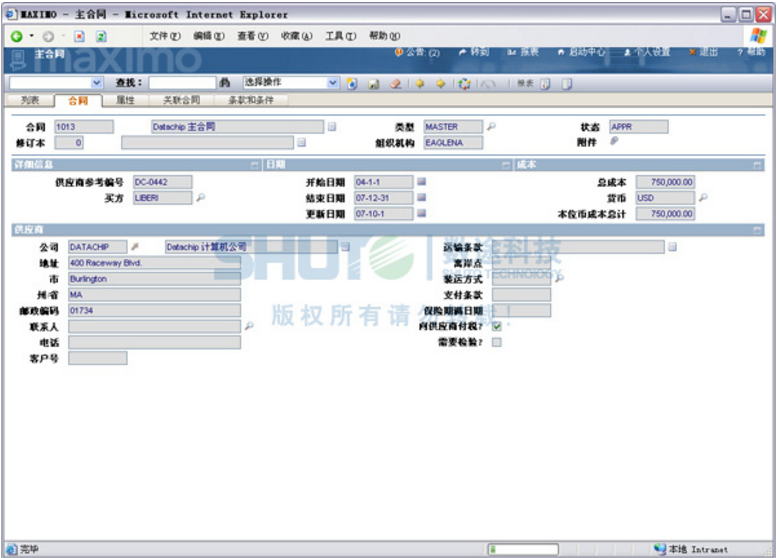Click the status bar loading progress bar
The height and width of the screenshot is (558, 777).
(x=523, y=549)
